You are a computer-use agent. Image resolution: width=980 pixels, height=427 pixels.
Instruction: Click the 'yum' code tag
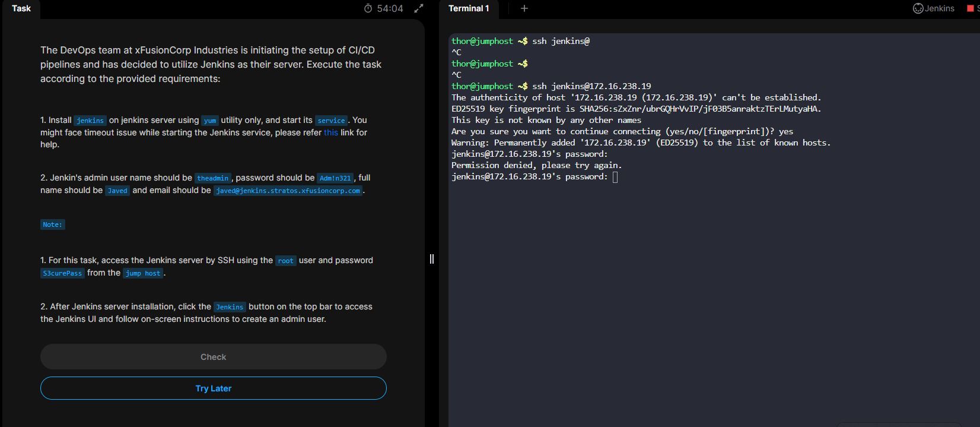click(x=210, y=120)
